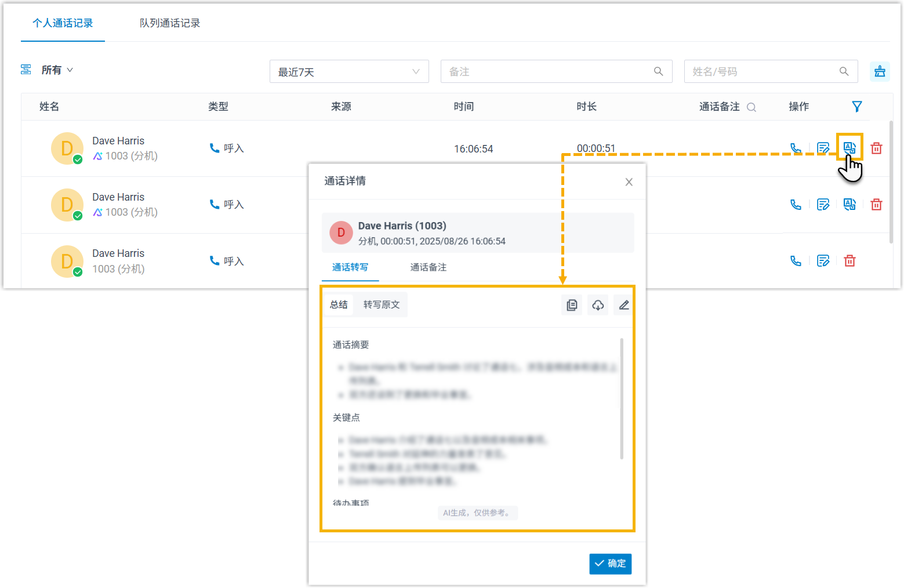Viewport: 904px width, 588px height.
Task: Click the clear records broom icon
Action: coord(880,71)
